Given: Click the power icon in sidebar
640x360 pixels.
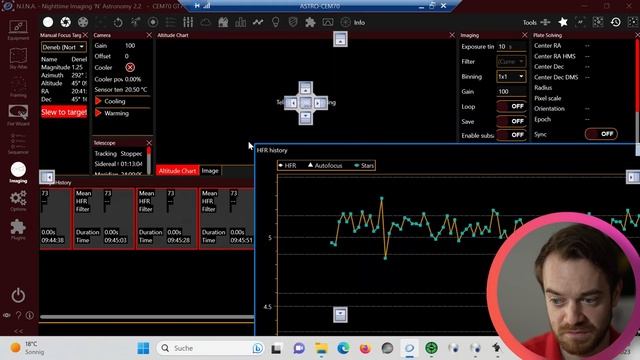Looking at the screenshot, I should 18,295.
